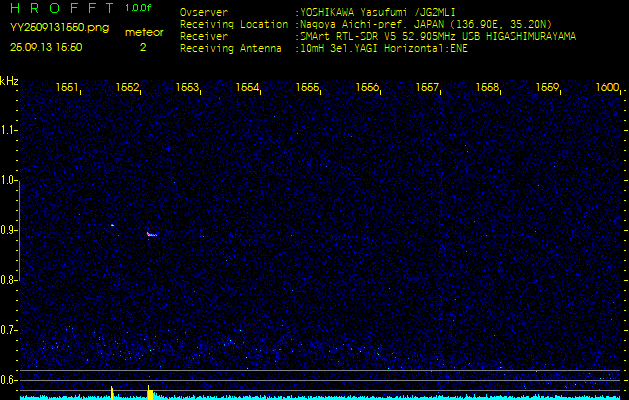Click the 1551 time axis label
Viewport: 629px width, 400px height.
(67, 87)
